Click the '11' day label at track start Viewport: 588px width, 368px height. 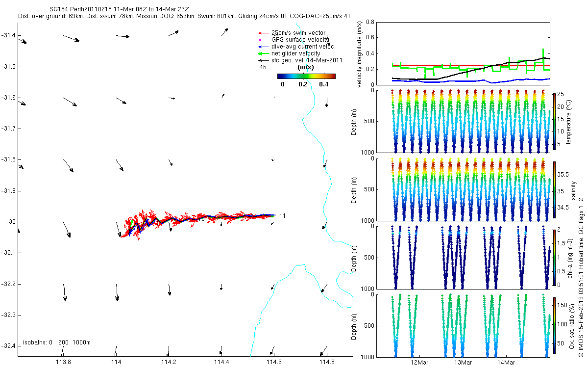coord(282,215)
